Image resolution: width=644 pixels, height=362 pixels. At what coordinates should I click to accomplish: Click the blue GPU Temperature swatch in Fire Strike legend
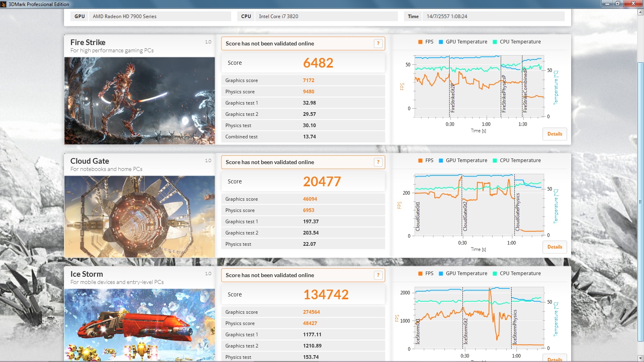point(441,42)
